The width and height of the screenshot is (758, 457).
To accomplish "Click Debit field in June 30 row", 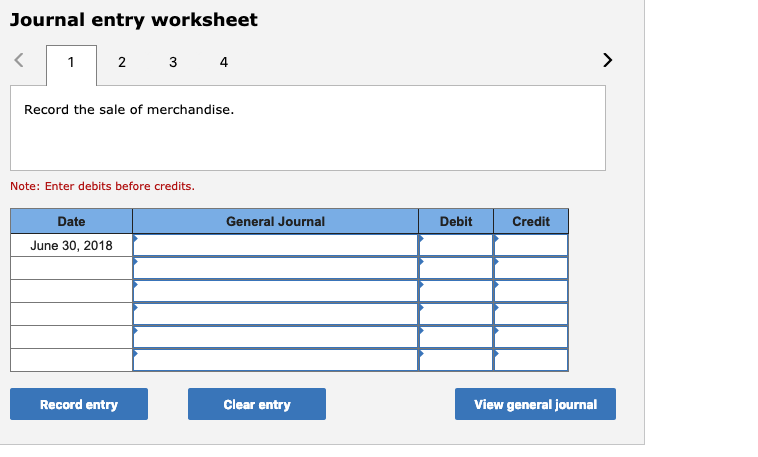I will tap(456, 245).
